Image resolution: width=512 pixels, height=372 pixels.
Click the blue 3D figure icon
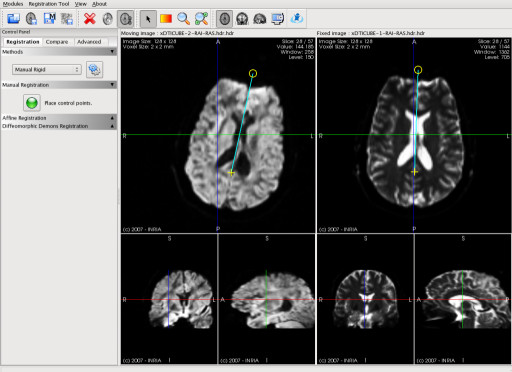coord(297,18)
